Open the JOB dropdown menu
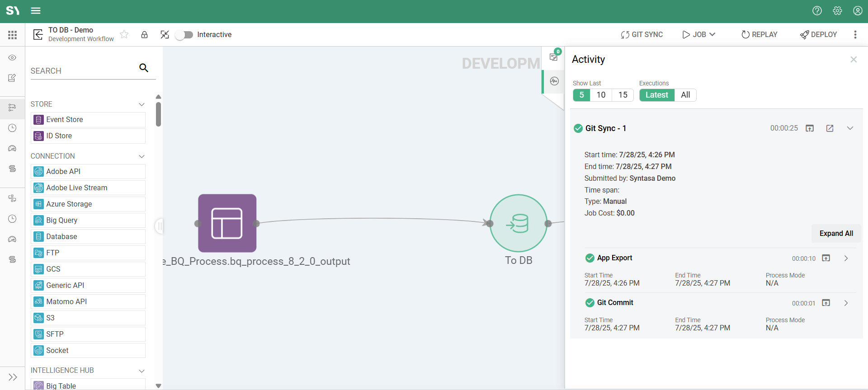This screenshot has height=390, width=868. [699, 35]
